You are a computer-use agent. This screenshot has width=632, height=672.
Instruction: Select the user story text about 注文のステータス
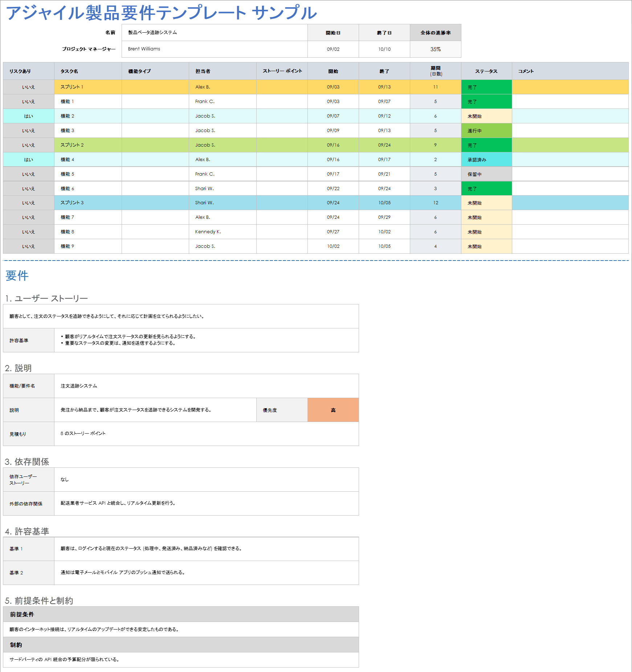pyautogui.click(x=181, y=316)
